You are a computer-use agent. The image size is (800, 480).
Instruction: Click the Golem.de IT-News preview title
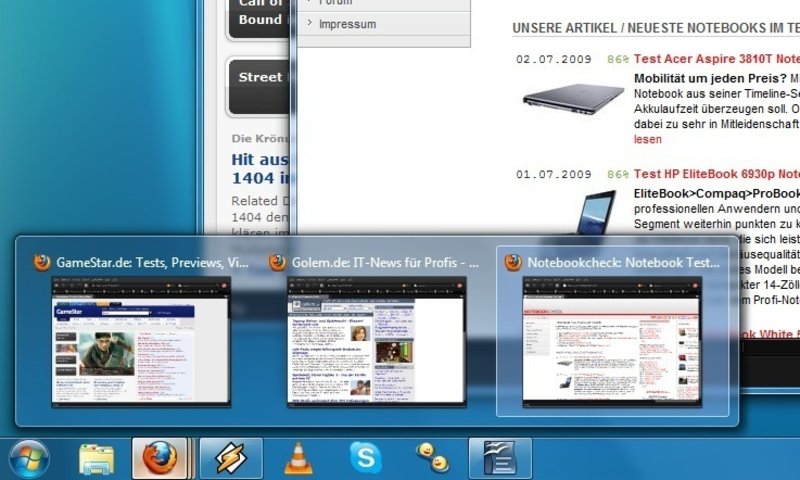pos(385,263)
